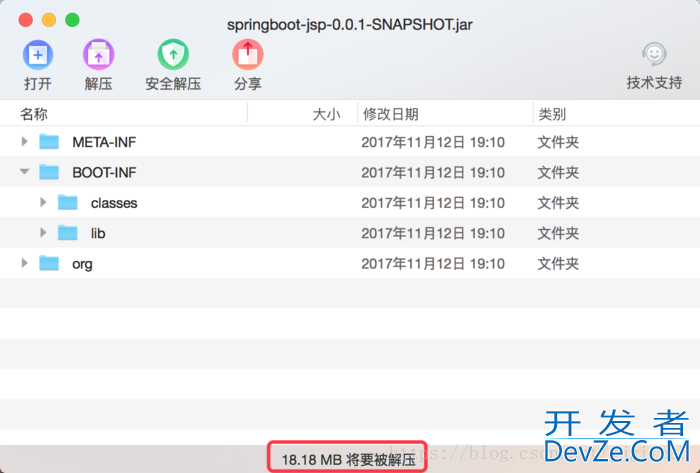
Task: Close the archive window with red button
Action: coord(26,20)
